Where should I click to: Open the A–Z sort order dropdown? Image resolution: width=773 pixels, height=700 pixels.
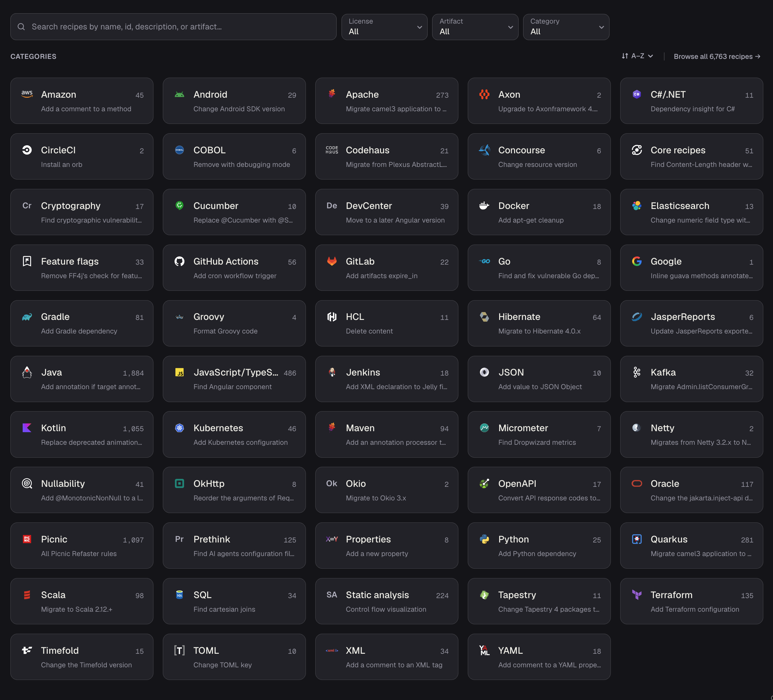pyautogui.click(x=637, y=56)
